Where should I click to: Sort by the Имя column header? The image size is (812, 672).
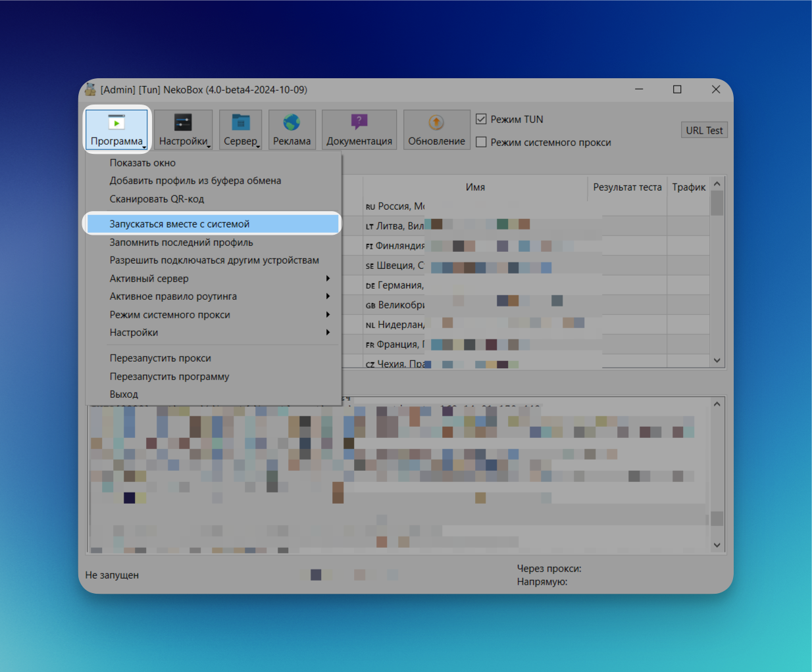pyautogui.click(x=475, y=187)
